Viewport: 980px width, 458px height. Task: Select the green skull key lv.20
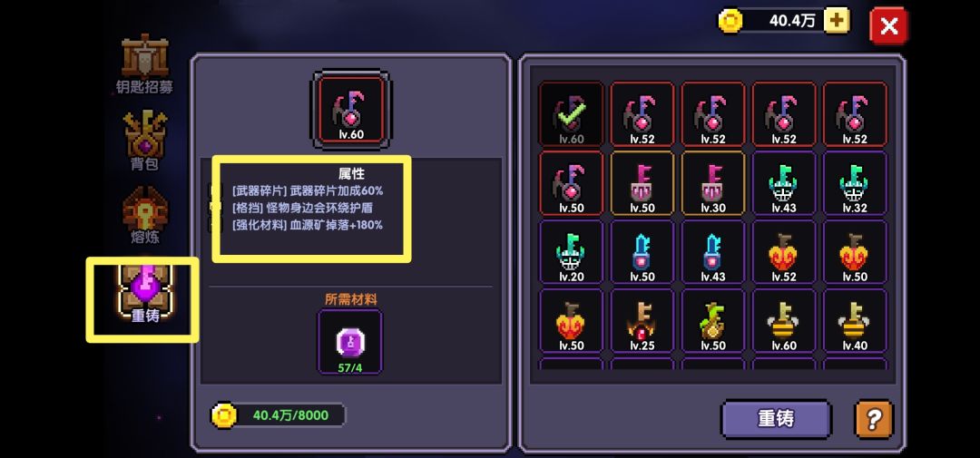click(572, 252)
